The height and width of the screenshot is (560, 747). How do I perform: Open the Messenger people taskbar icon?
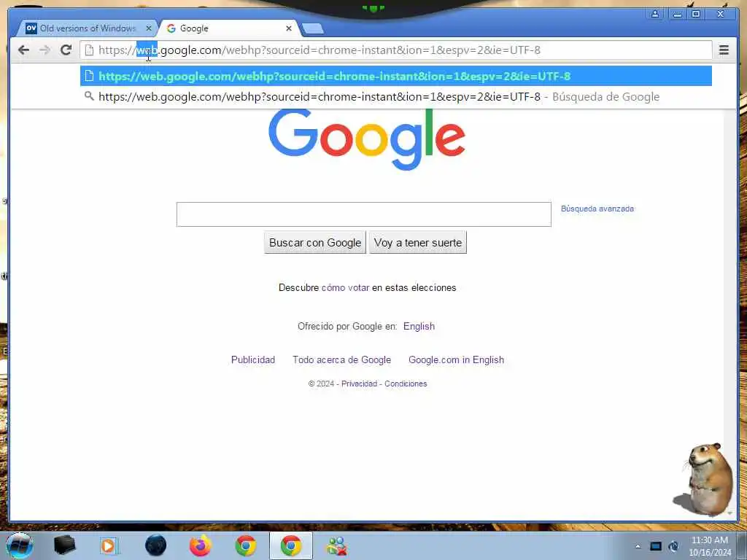(336, 545)
